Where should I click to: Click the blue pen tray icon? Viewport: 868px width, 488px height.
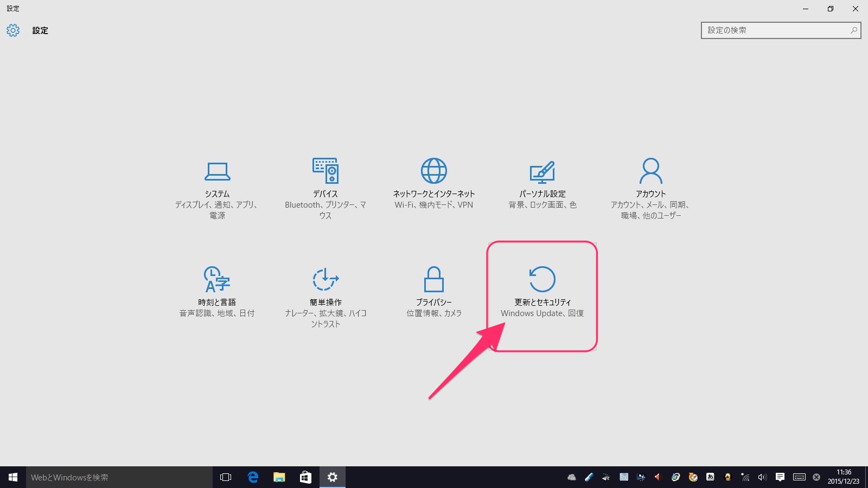[589, 477]
